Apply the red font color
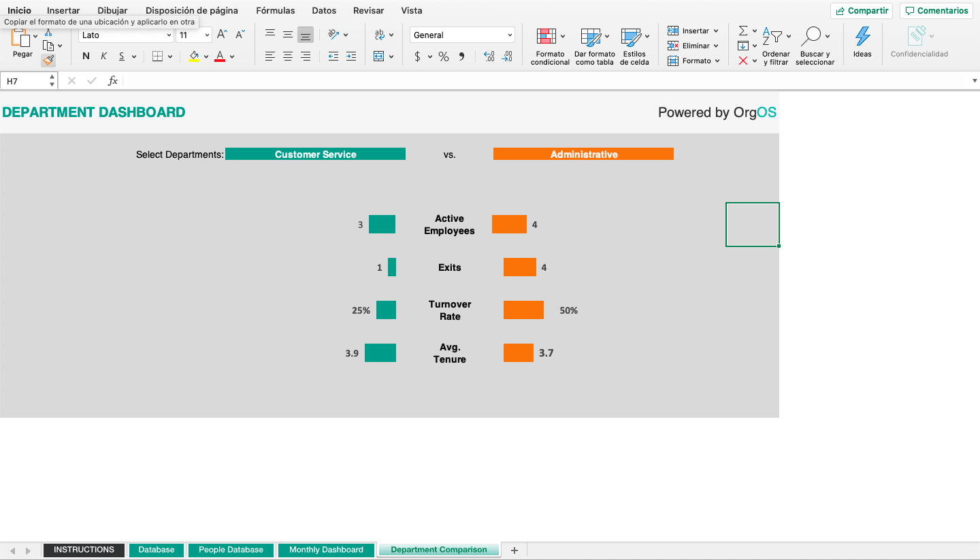This screenshot has height=560, width=980. point(220,56)
